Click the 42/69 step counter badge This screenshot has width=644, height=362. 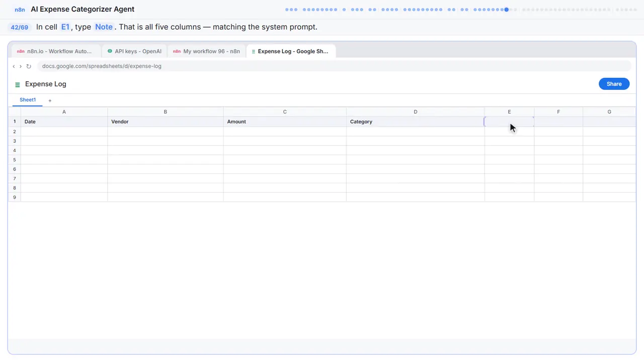coord(20,27)
